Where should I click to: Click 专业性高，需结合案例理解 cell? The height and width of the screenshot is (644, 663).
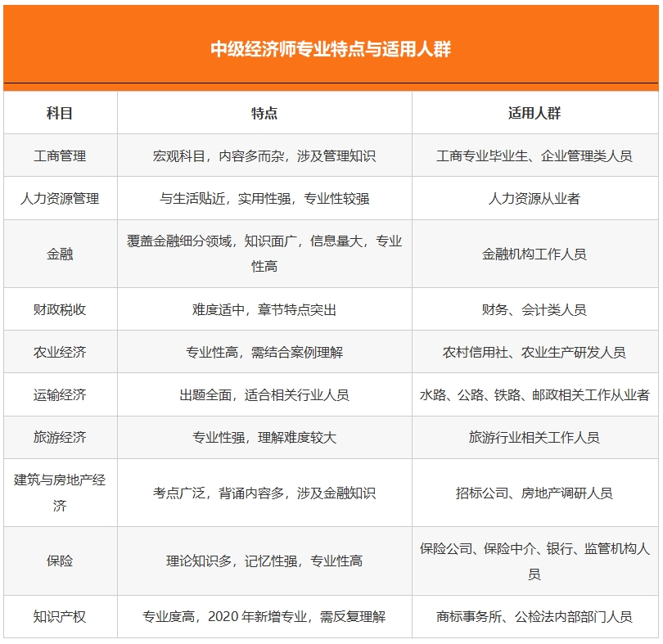[x=264, y=352]
